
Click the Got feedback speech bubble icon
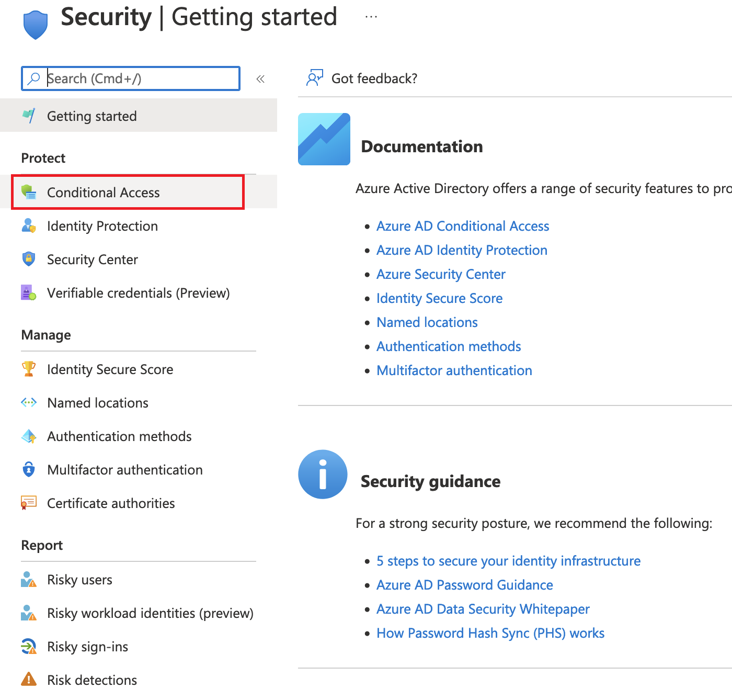pyautogui.click(x=315, y=77)
